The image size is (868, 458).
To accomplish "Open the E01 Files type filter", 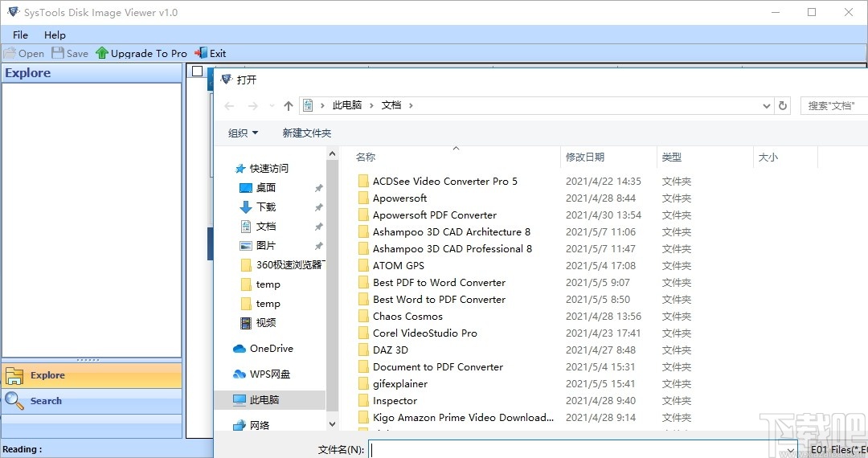I will 837,450.
